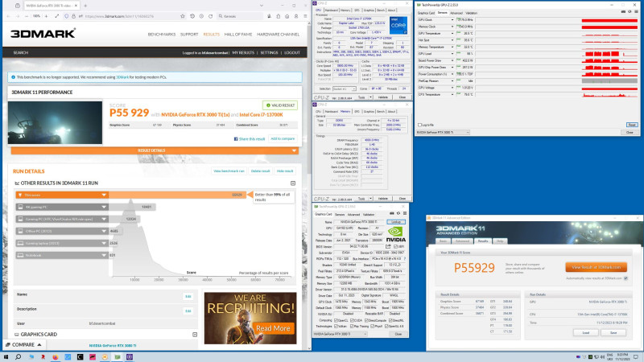Click the browser bookmark star icon
644x362 pixels.
pos(183,16)
